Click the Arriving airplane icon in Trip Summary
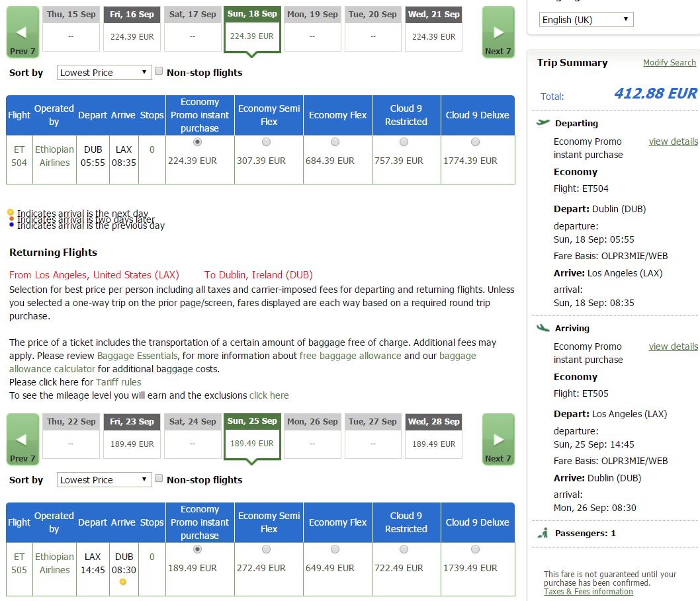The height and width of the screenshot is (601, 700). [543, 328]
